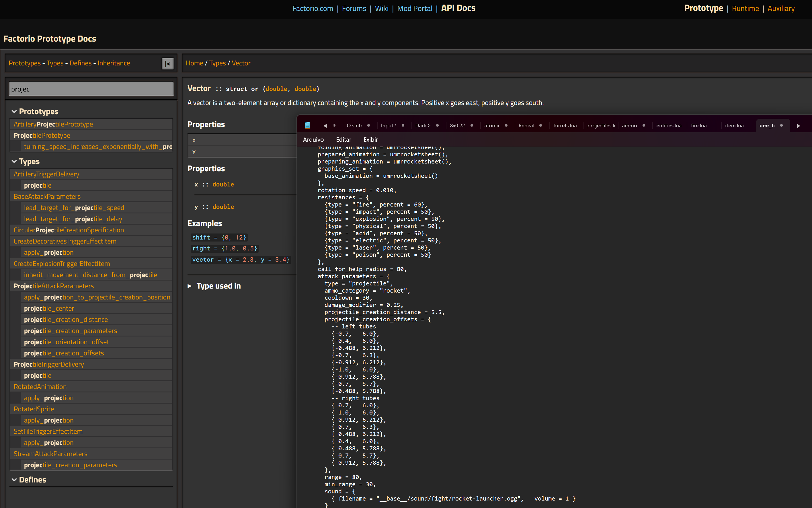This screenshot has width=812, height=508.
Task: Switch to the projectiles.lua tab
Action: click(601, 125)
